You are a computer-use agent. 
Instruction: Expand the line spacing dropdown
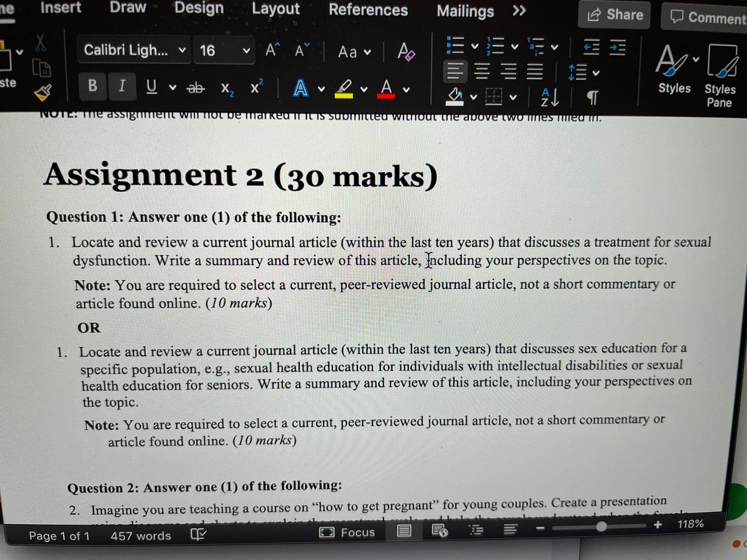click(596, 73)
